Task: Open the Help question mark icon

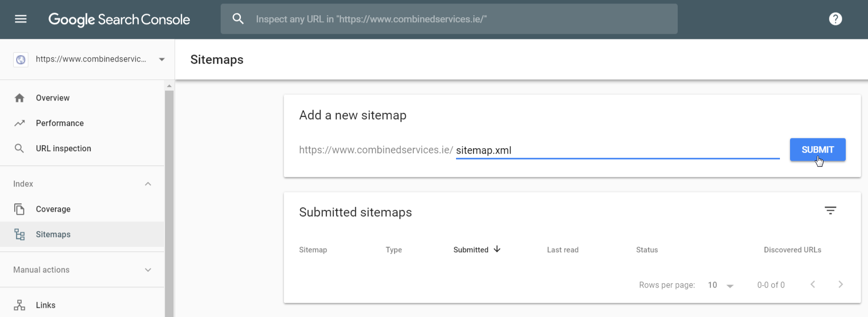Action: click(x=836, y=19)
